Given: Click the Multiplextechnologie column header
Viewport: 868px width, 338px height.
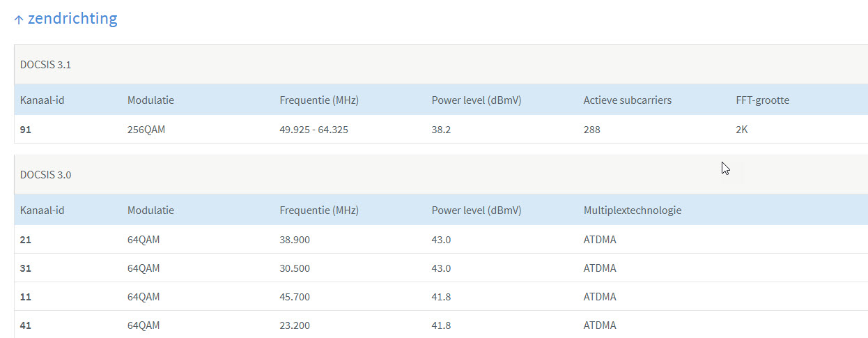Looking at the screenshot, I should (x=632, y=210).
